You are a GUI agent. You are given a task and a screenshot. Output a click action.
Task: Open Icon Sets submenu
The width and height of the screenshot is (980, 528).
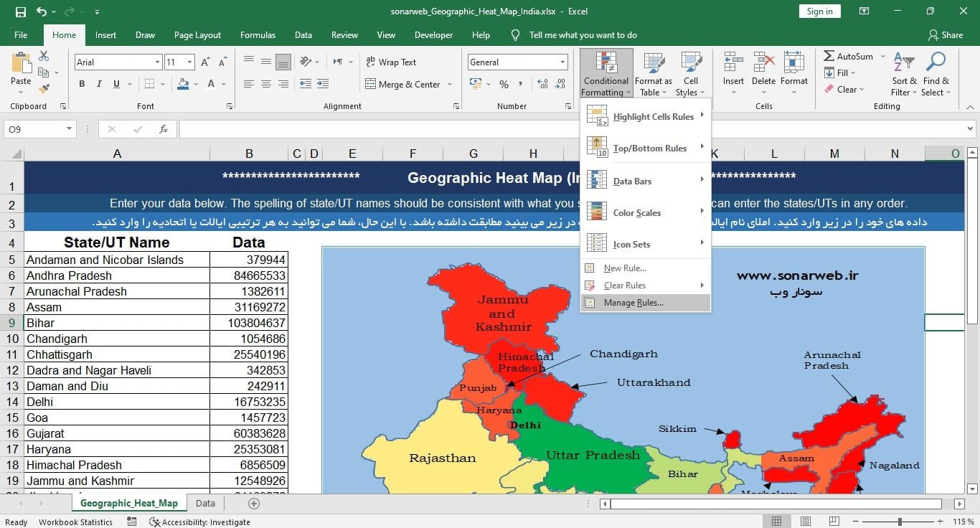point(645,244)
